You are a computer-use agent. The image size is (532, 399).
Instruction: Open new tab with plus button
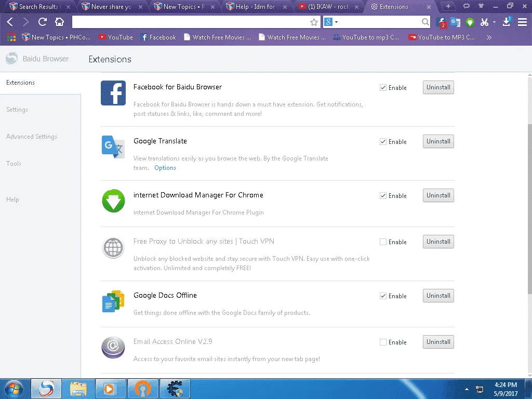click(x=448, y=6)
